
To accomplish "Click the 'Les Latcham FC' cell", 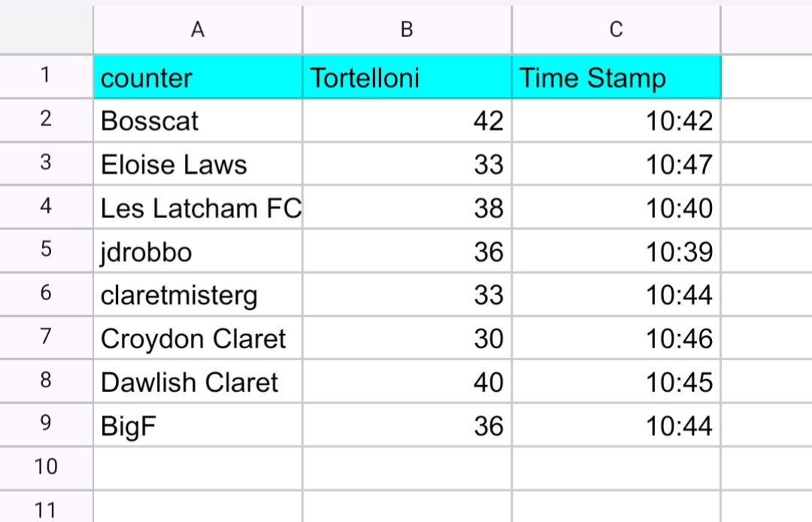I will pyautogui.click(x=198, y=208).
